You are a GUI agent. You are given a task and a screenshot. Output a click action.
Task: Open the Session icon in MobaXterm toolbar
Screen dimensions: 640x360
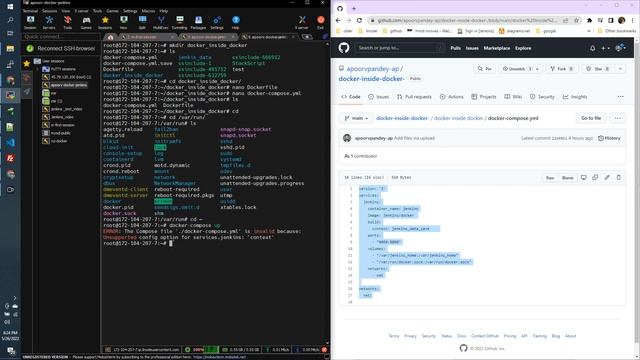tap(30, 22)
